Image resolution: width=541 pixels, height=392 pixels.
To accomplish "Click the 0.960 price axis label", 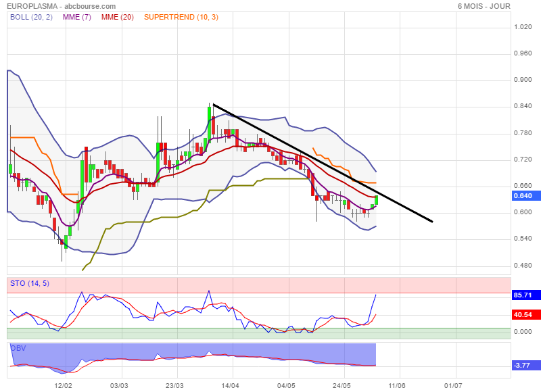I will pos(523,53).
